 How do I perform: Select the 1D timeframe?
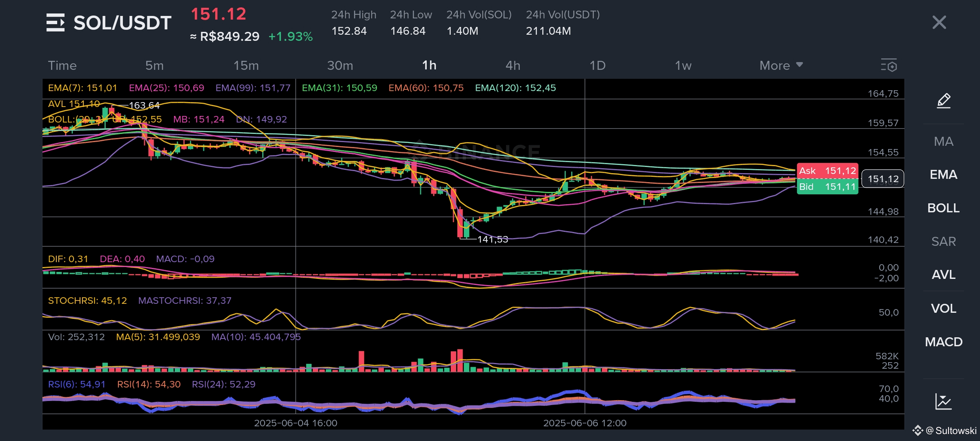point(597,65)
